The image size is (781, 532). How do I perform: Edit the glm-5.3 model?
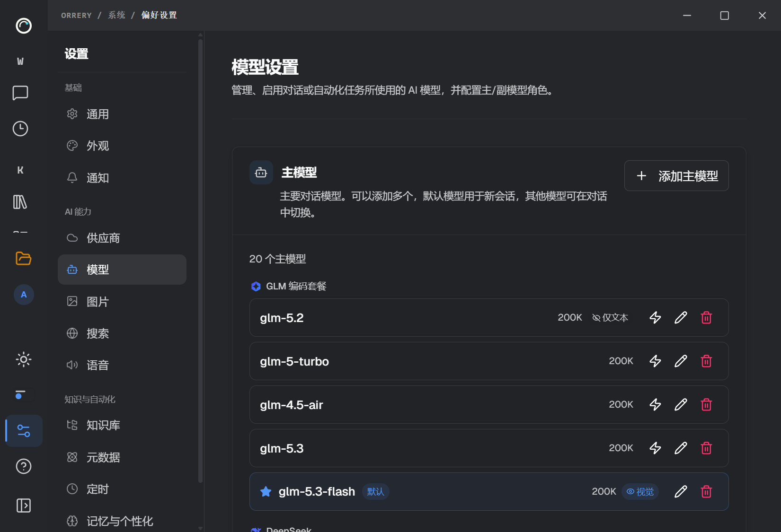coord(681,448)
